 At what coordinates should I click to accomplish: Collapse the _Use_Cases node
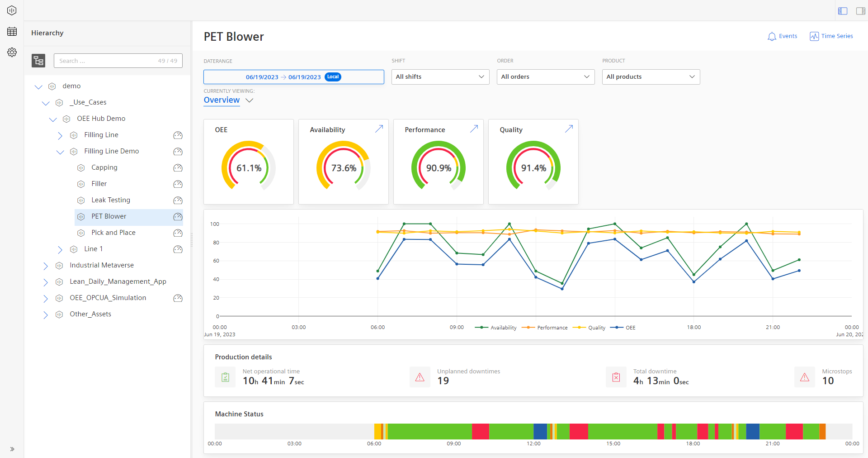[x=46, y=103]
